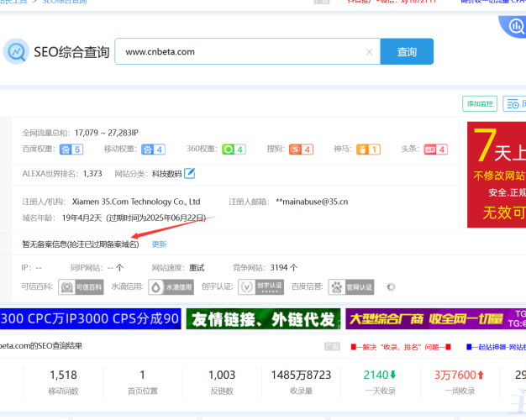Click the 竞争网站 3194 个 value
This screenshot has height=420, width=526.
[x=284, y=268]
